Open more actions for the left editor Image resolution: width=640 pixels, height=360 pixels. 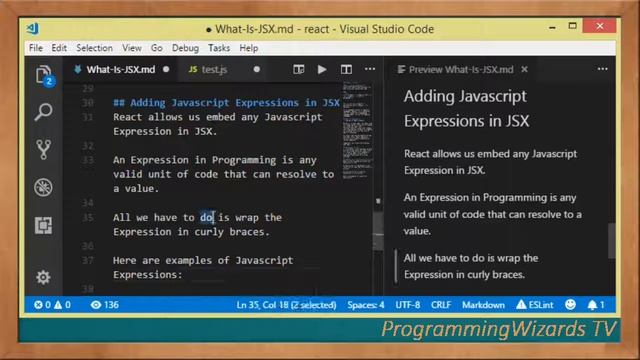370,69
